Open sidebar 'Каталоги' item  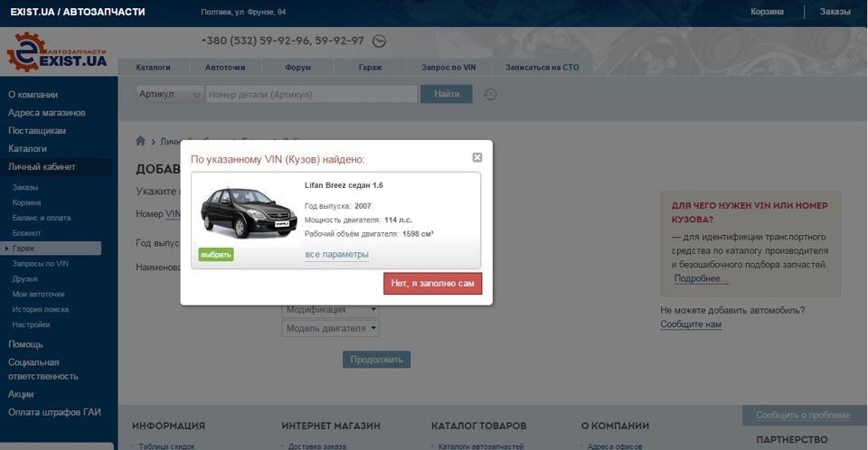click(x=27, y=148)
